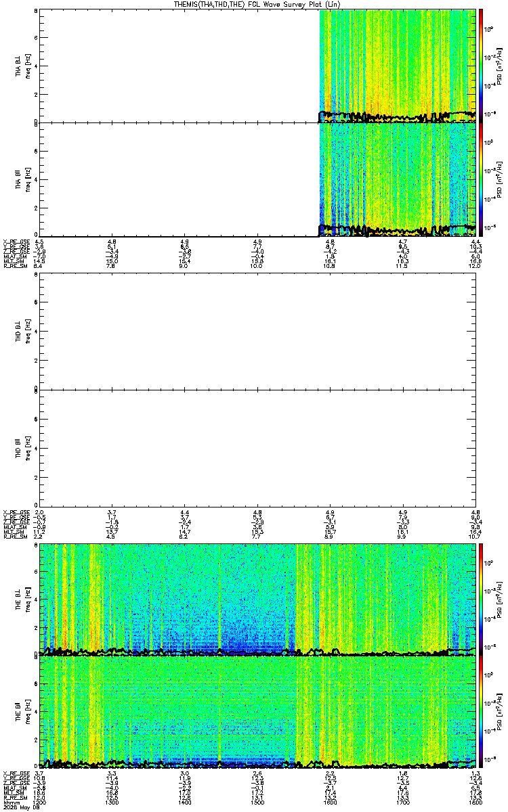Click the PSD color bar beside THE B⊥ panel
Image resolution: width=508 pixels, height=812 pixels.
point(482,599)
